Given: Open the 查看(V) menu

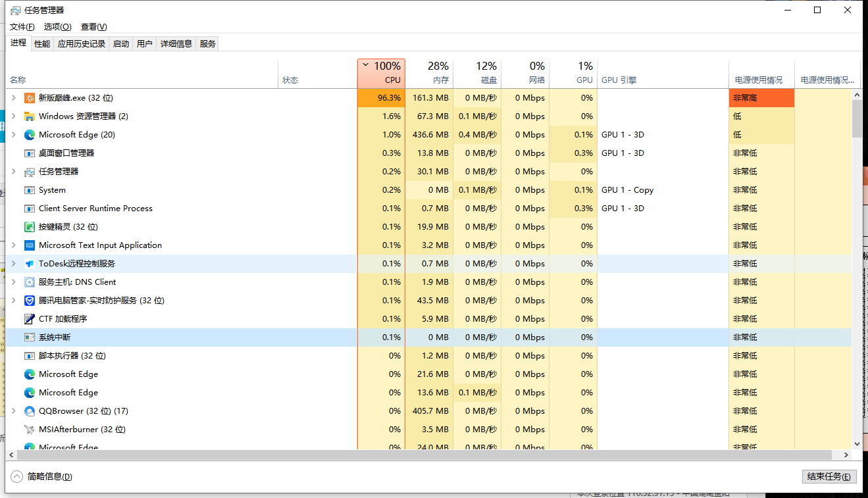Looking at the screenshot, I should tap(93, 27).
